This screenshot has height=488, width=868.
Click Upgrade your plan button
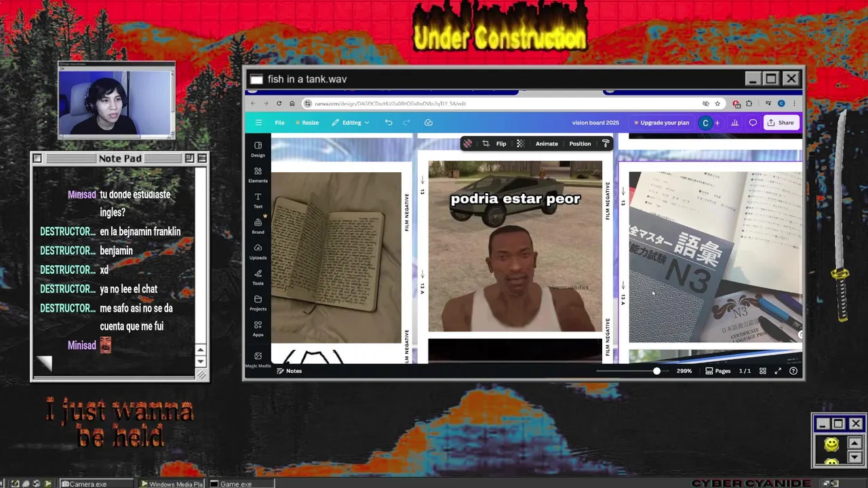[x=661, y=123]
